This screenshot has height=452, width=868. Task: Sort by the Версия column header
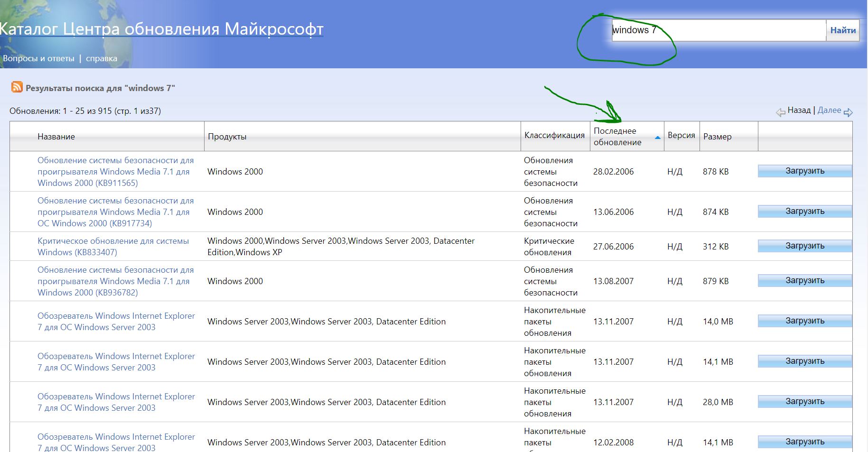pos(681,136)
